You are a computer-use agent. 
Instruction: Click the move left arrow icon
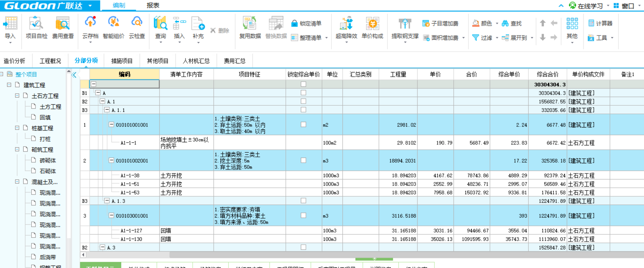pyautogui.click(x=554, y=23)
